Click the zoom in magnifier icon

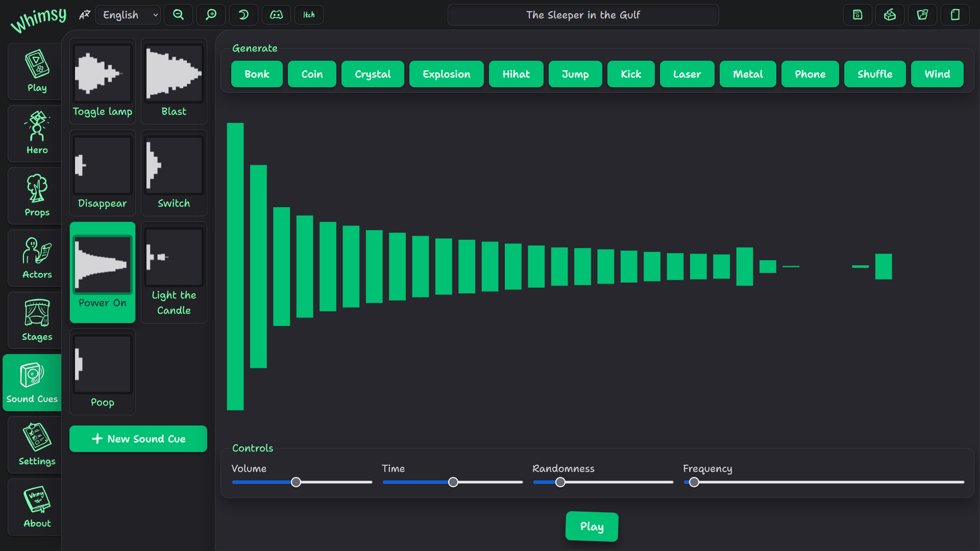click(x=211, y=15)
